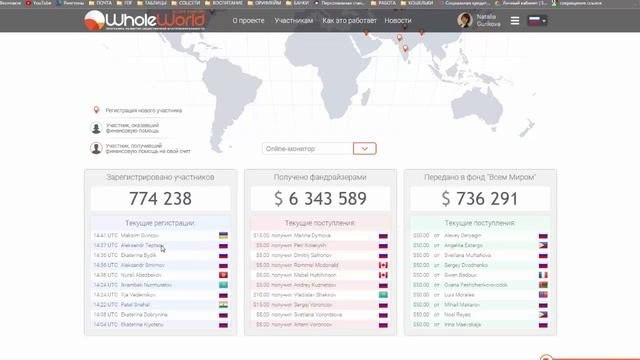Viewport: 640px width, 360px height.
Task: Click the red flag beside Nurali Abezbekov
Action: 223,275
